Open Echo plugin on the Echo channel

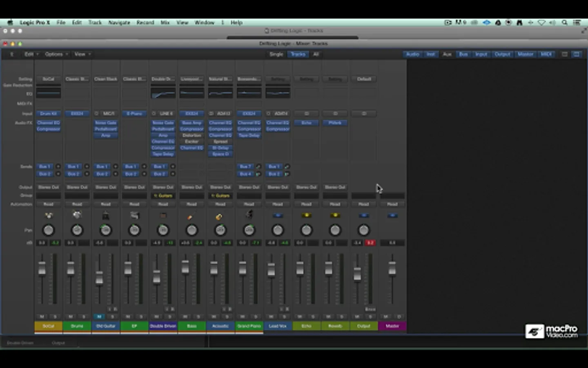click(306, 123)
